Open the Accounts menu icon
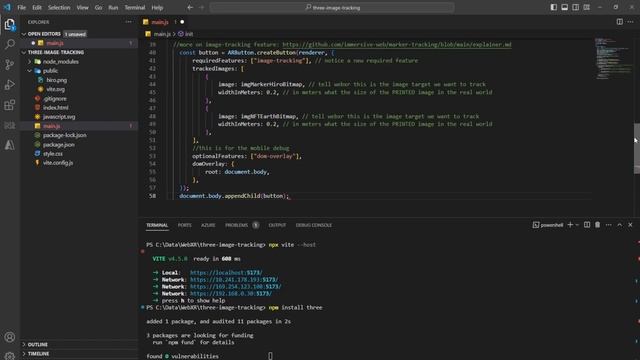Screen dimensions: 640x360 [9, 337]
